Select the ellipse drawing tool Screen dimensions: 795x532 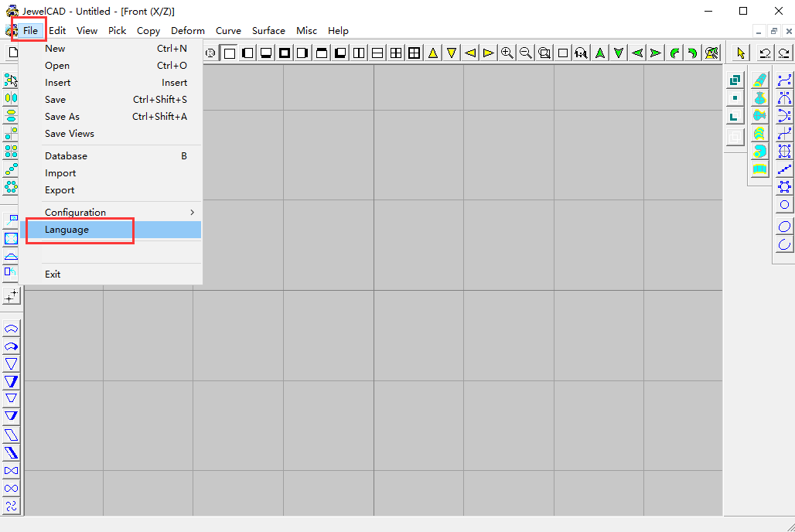pyautogui.click(x=784, y=226)
